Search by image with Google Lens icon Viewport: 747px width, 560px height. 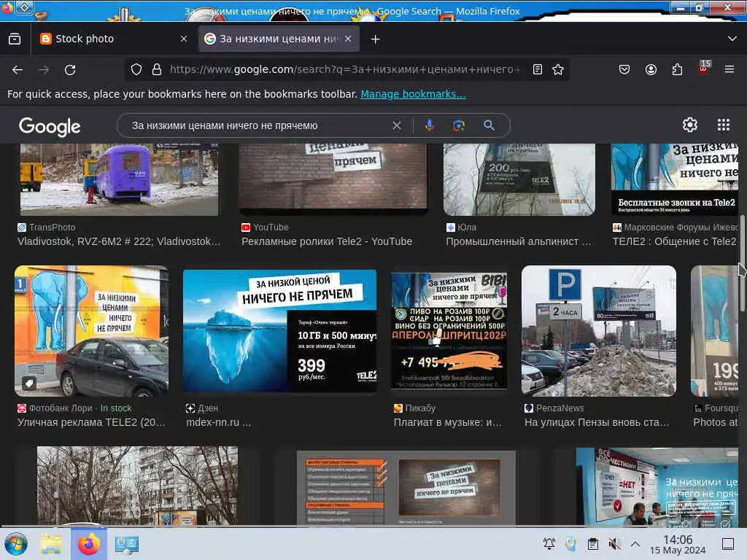coord(459,125)
